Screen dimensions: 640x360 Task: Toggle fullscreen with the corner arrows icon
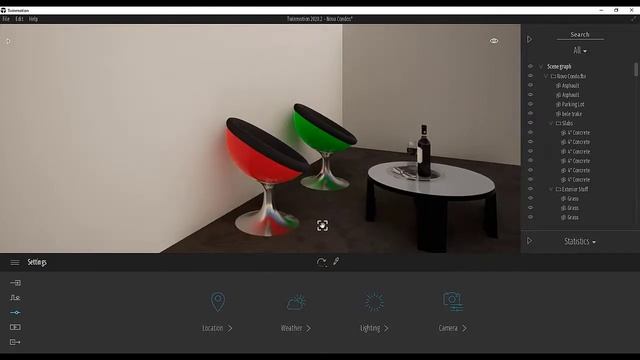[x=633, y=19]
